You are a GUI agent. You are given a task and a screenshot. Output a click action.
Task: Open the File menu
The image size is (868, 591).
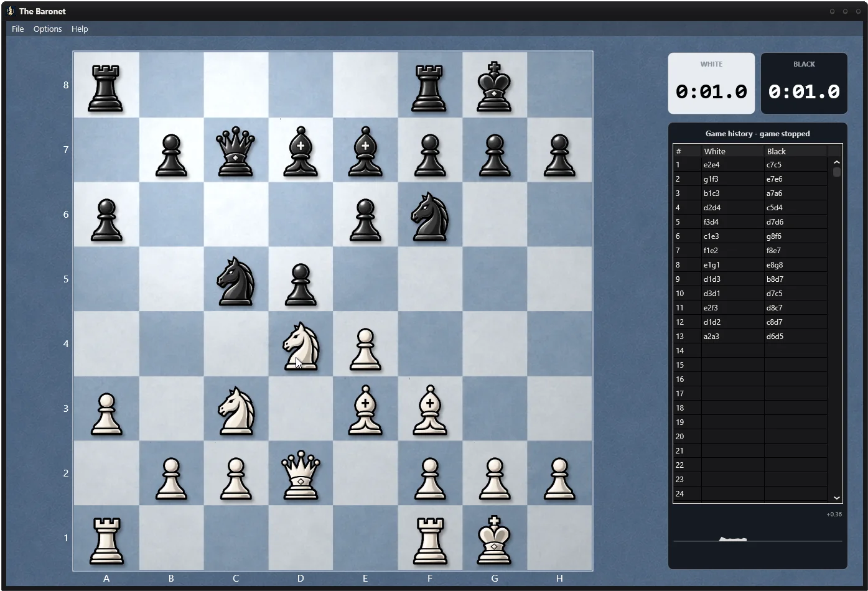click(18, 29)
